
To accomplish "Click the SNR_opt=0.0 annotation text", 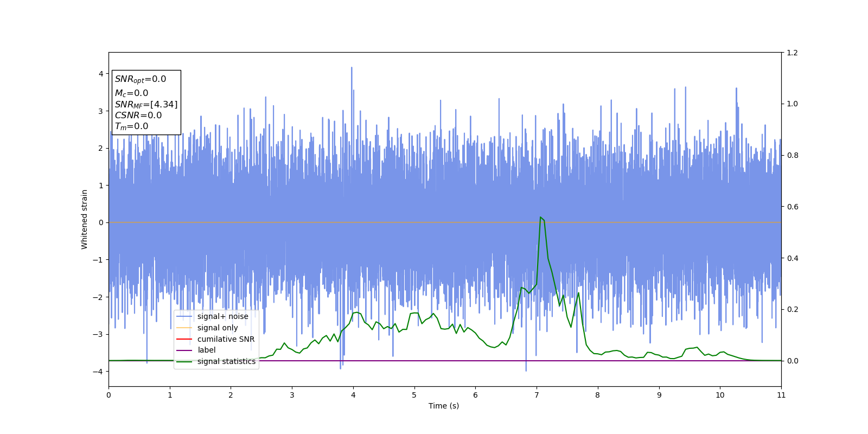I will [x=141, y=79].
